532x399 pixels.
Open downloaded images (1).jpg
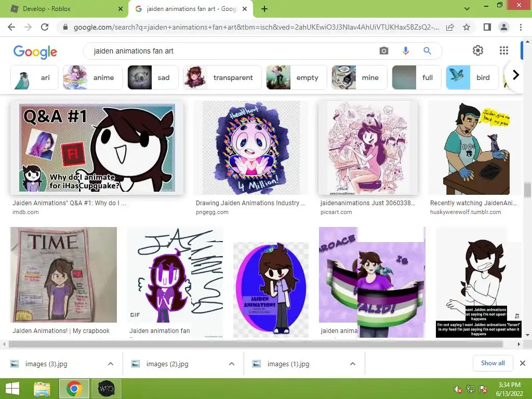point(288,364)
